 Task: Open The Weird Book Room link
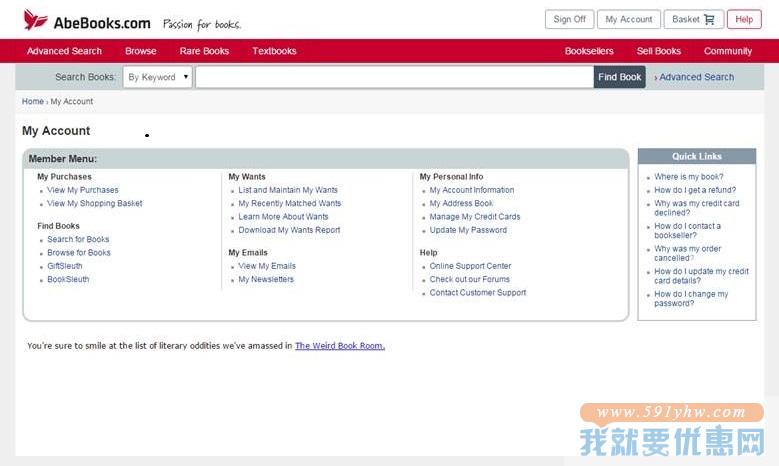(x=340, y=346)
